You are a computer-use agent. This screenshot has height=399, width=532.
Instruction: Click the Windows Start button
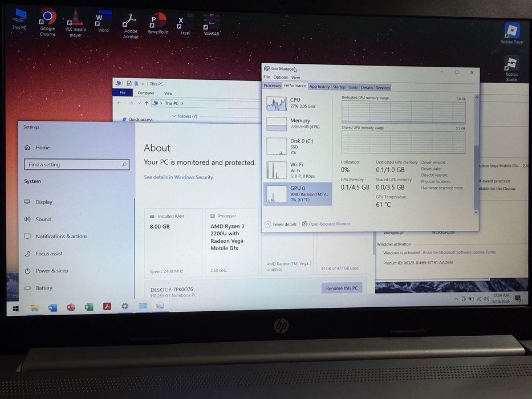tap(15, 308)
